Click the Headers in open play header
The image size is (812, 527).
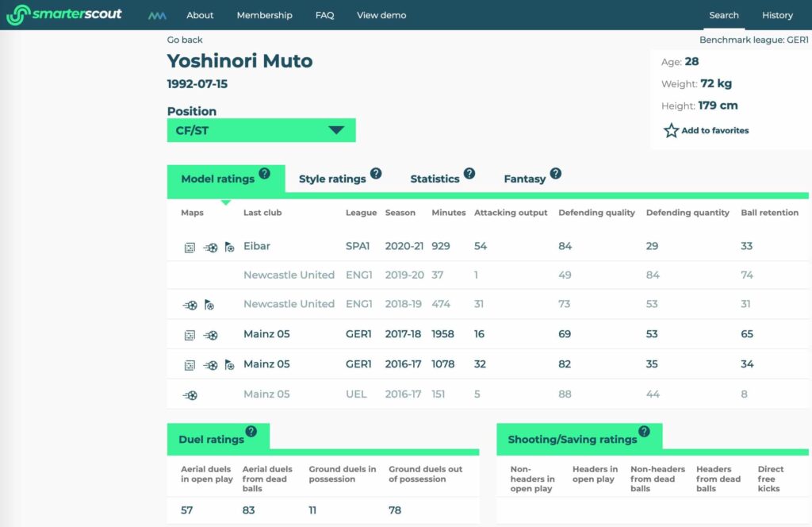(x=595, y=474)
